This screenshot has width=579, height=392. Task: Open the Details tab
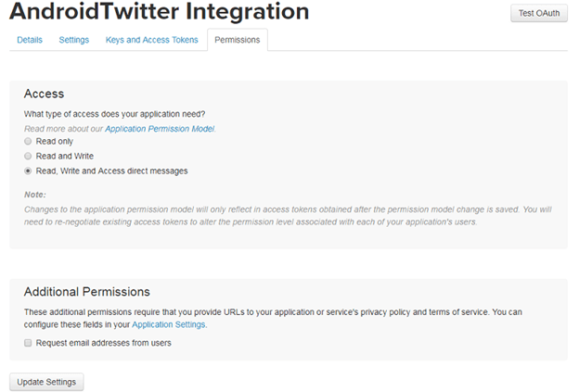point(30,40)
